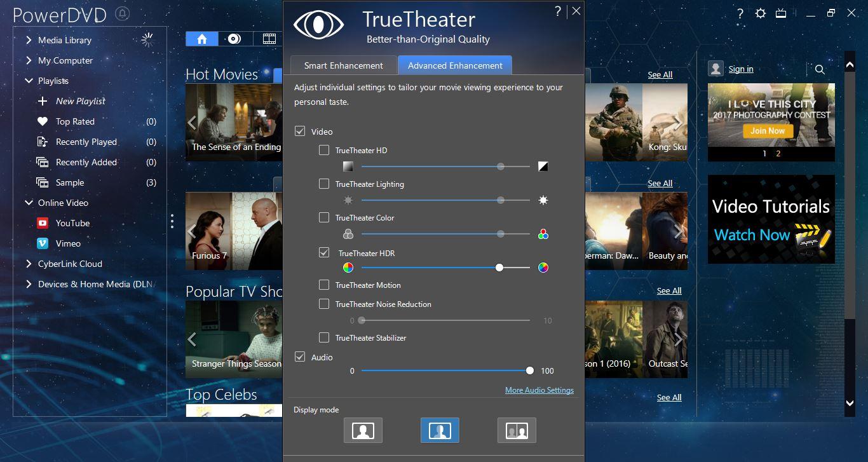Restore the PowerDVD window size
Image resolution: width=868 pixels, height=462 pixels.
coord(831,13)
